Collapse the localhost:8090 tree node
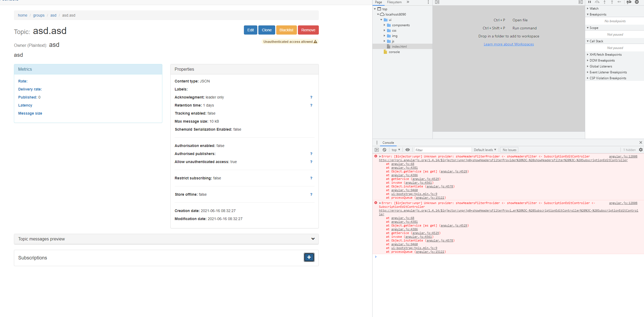The image size is (644, 317). tap(378, 14)
